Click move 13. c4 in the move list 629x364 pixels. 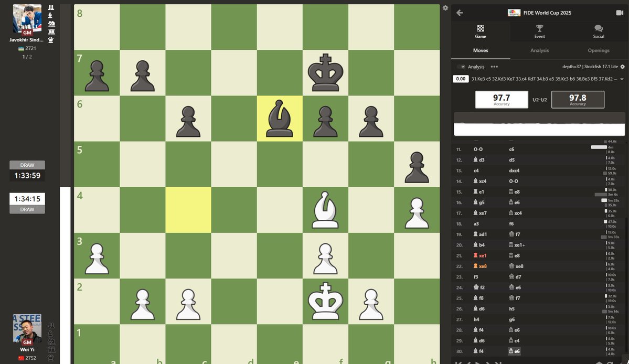[476, 170]
